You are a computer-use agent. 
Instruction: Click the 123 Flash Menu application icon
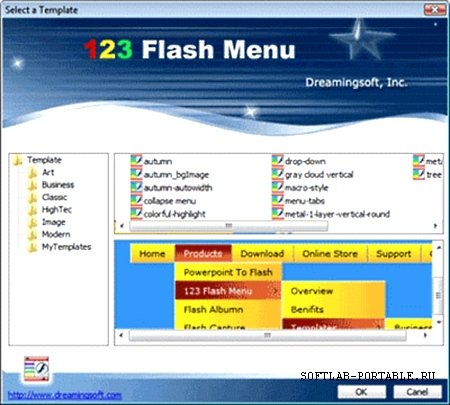coord(37,369)
